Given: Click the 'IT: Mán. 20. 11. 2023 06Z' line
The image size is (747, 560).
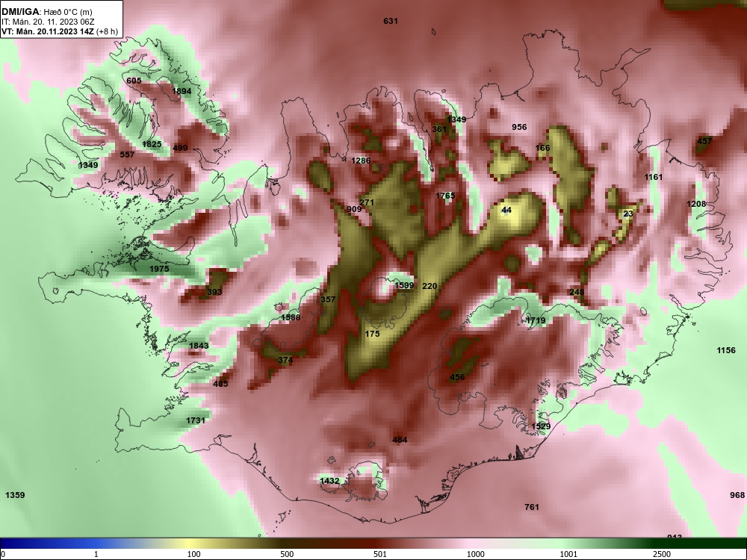Looking at the screenshot, I should pyautogui.click(x=48, y=22).
